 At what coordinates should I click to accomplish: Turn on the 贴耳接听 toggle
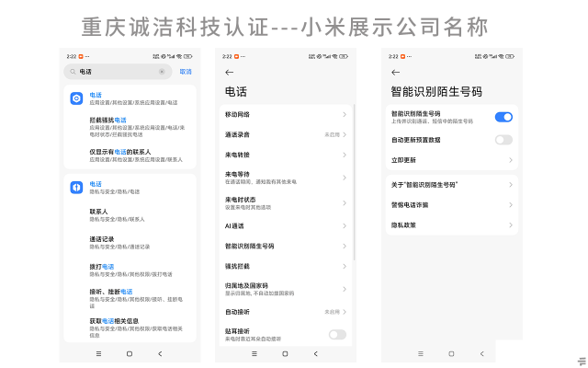click(x=337, y=334)
